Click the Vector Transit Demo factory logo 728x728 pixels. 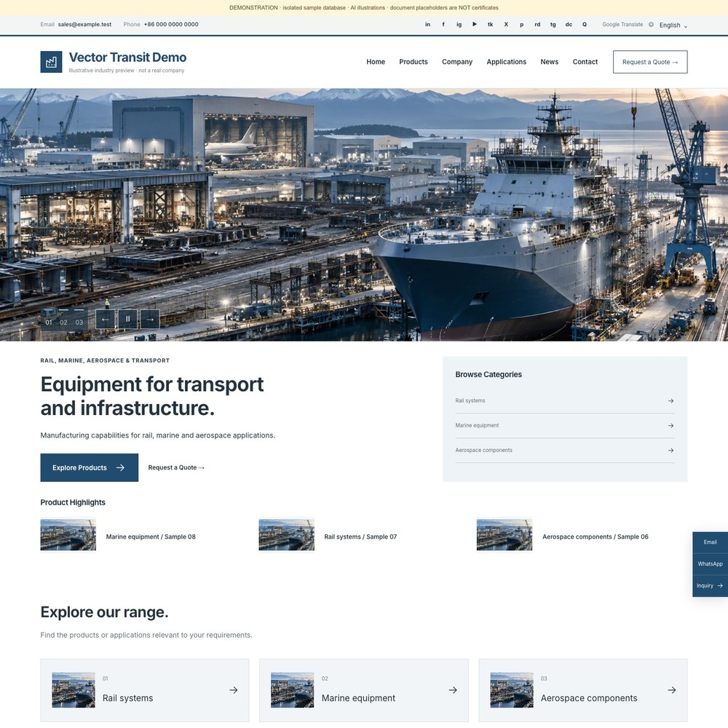click(51, 62)
